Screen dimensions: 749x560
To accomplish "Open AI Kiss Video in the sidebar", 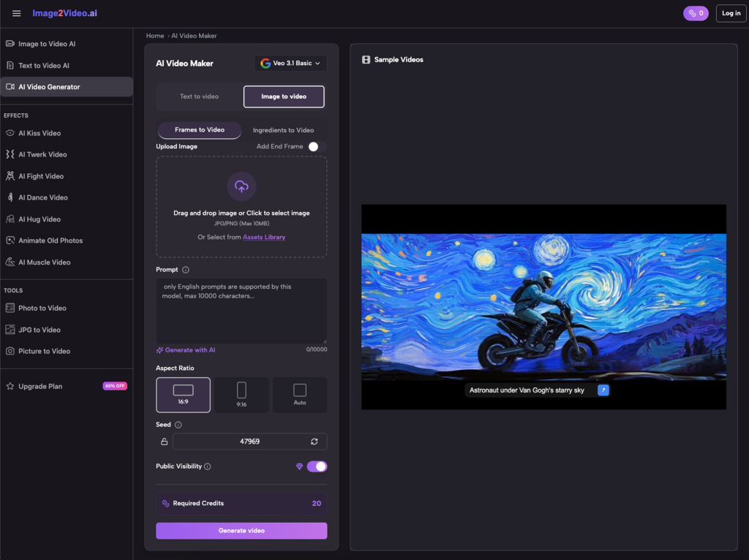I will (39, 133).
